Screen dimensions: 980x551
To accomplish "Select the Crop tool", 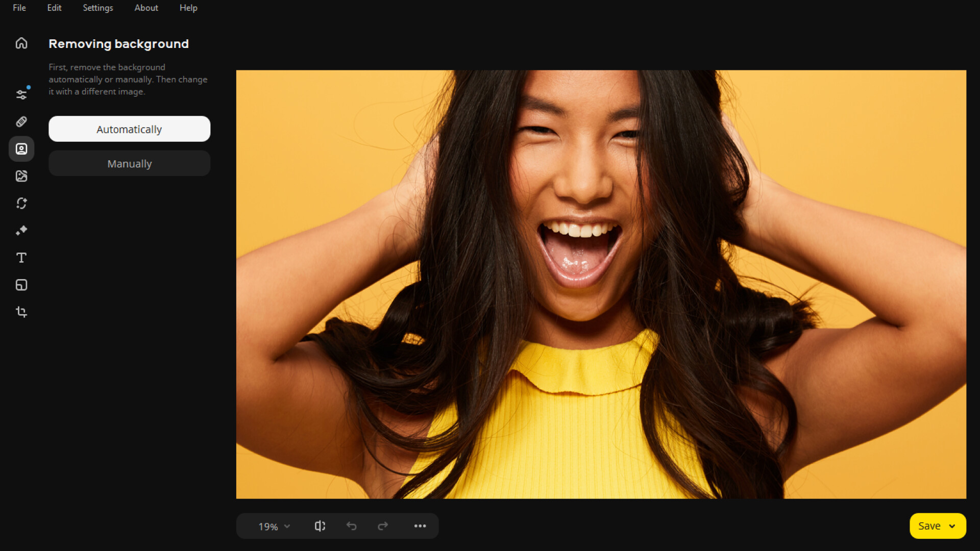I will 21,312.
